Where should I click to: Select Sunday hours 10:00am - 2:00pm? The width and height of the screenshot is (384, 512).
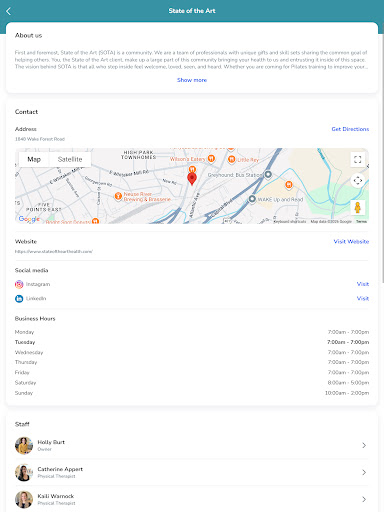347,393
